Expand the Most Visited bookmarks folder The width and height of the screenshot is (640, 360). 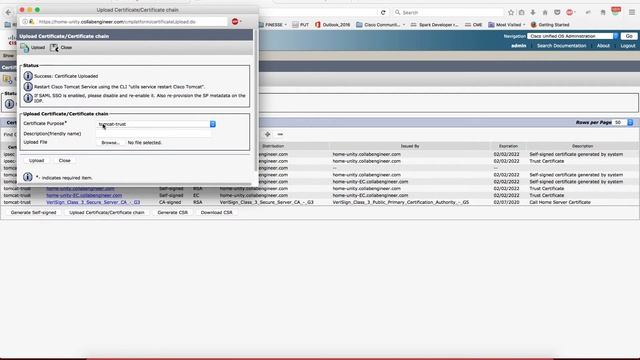click(x=507, y=25)
